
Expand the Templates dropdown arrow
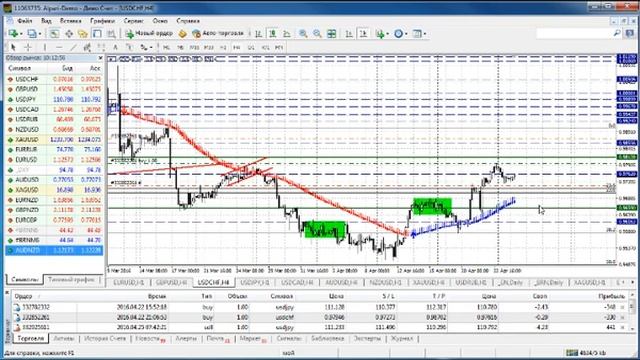[425, 34]
